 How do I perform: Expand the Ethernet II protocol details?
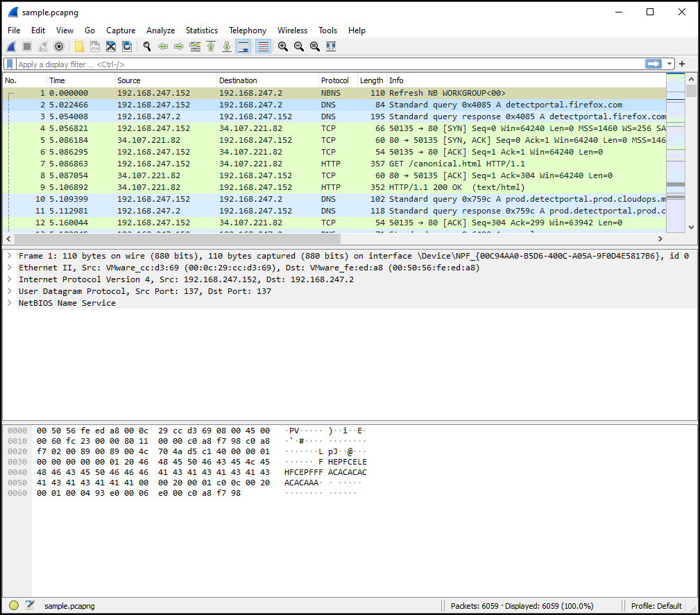tap(9, 268)
